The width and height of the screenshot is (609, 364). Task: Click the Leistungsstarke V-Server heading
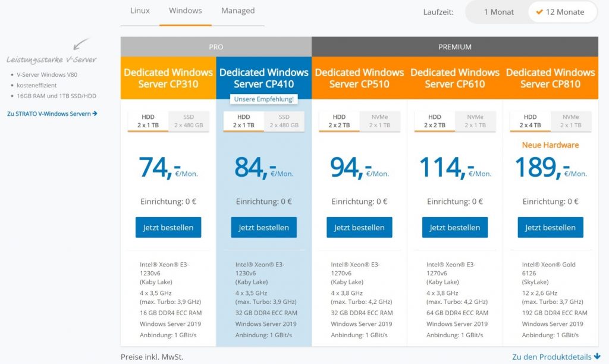click(x=51, y=59)
